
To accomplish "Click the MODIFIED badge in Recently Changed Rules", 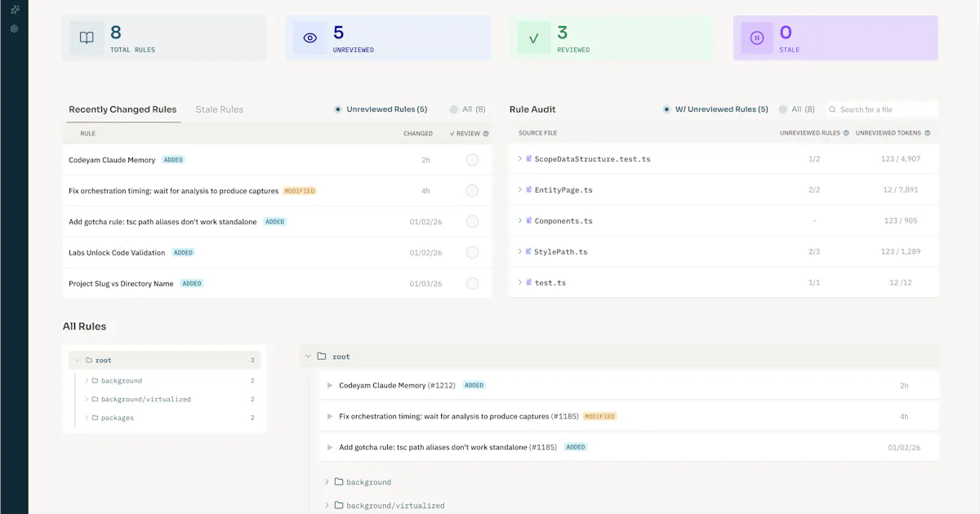I will pyautogui.click(x=300, y=191).
